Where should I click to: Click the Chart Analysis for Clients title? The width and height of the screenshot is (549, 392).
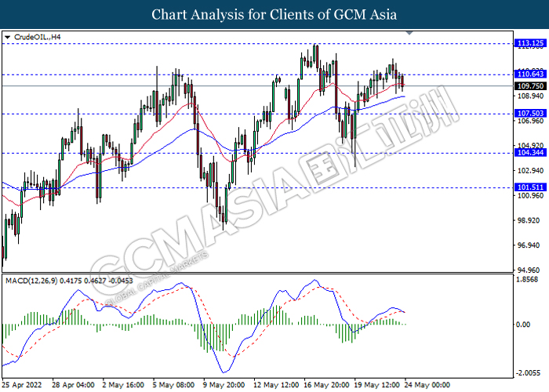[274, 15]
